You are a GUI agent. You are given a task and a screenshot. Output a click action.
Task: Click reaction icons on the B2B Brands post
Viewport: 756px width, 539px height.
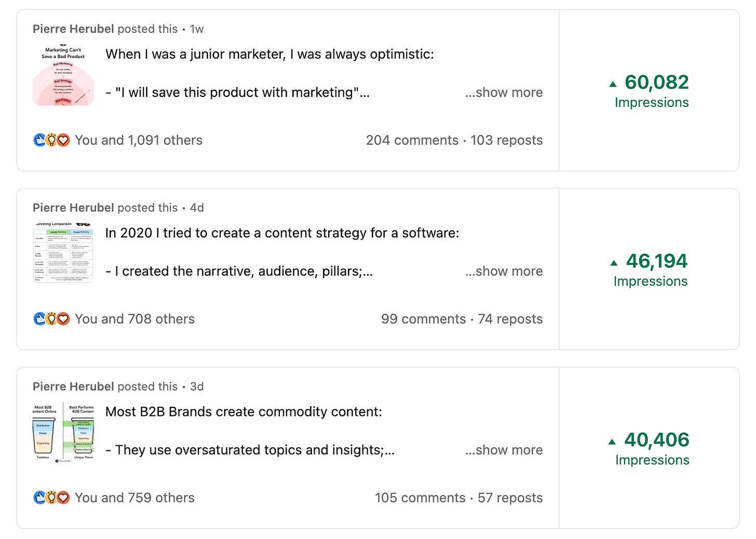click(x=51, y=497)
